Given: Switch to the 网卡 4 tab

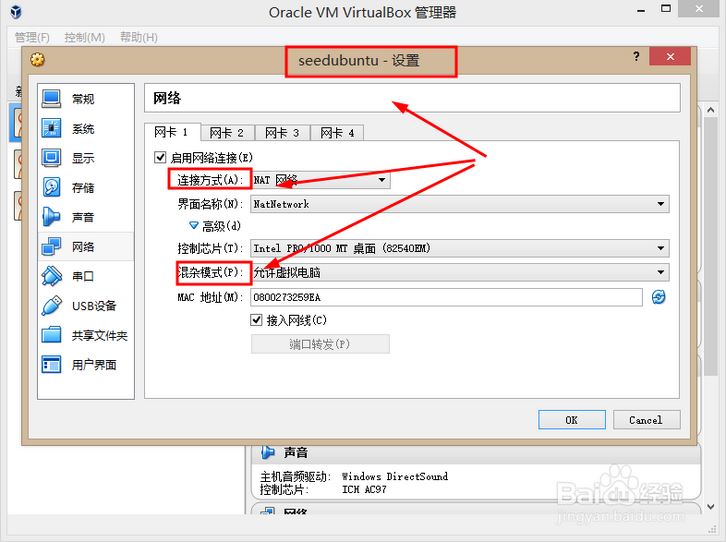Looking at the screenshot, I should 338,133.
